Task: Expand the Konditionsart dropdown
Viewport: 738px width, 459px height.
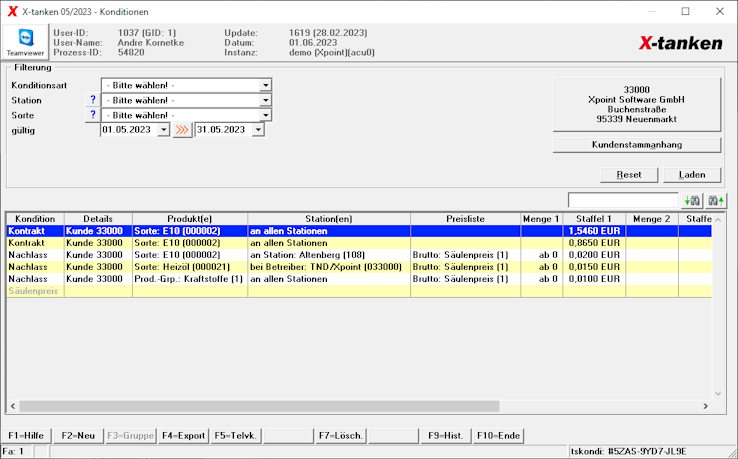Action: 265,85
